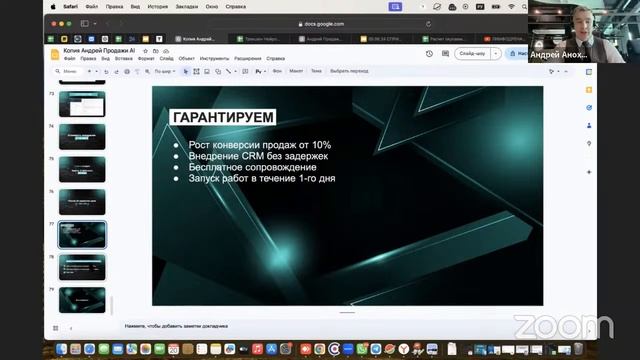Open comments panel icon

(x=445, y=54)
